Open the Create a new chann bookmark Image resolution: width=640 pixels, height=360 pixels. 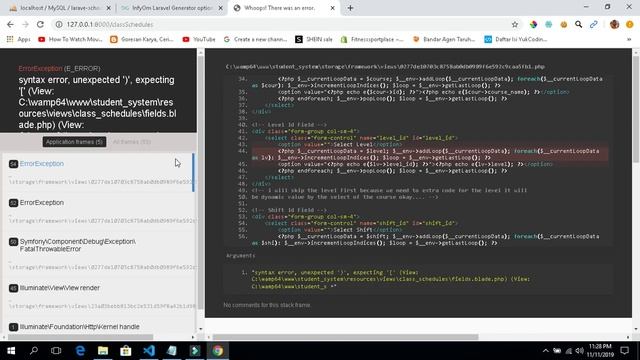tap(255, 39)
